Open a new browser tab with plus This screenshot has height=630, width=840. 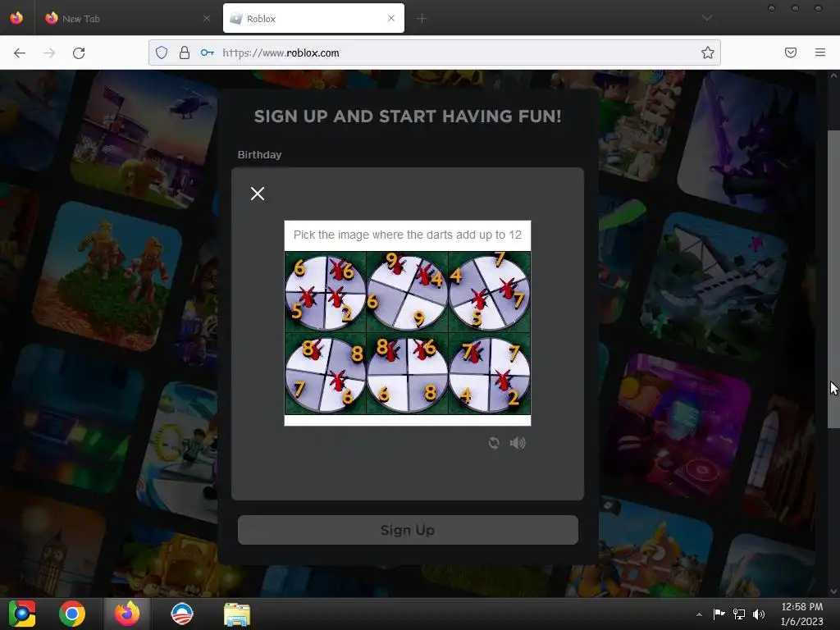422,19
